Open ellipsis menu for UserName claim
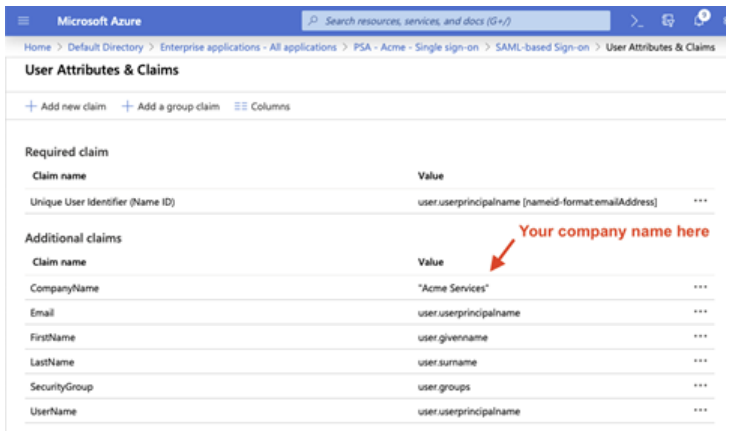The image size is (734, 436). 700,410
